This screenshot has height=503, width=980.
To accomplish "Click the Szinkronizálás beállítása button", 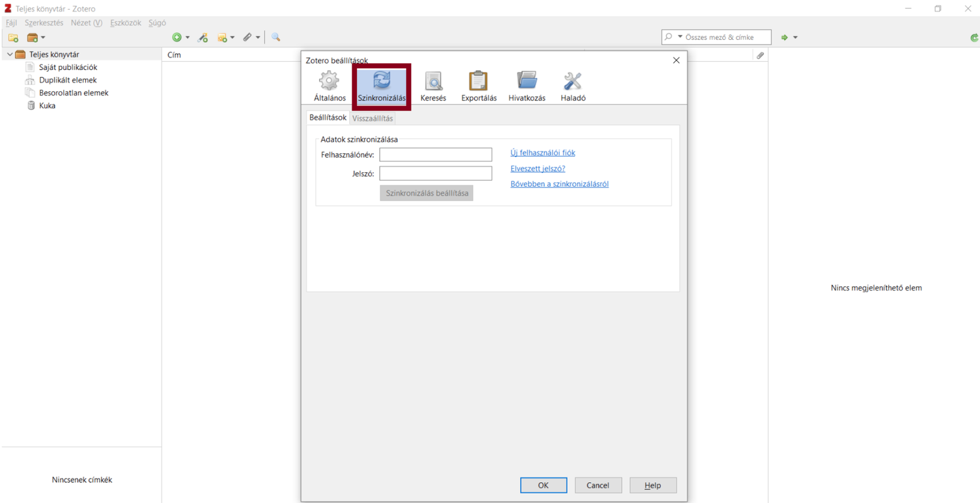I will coord(427,193).
